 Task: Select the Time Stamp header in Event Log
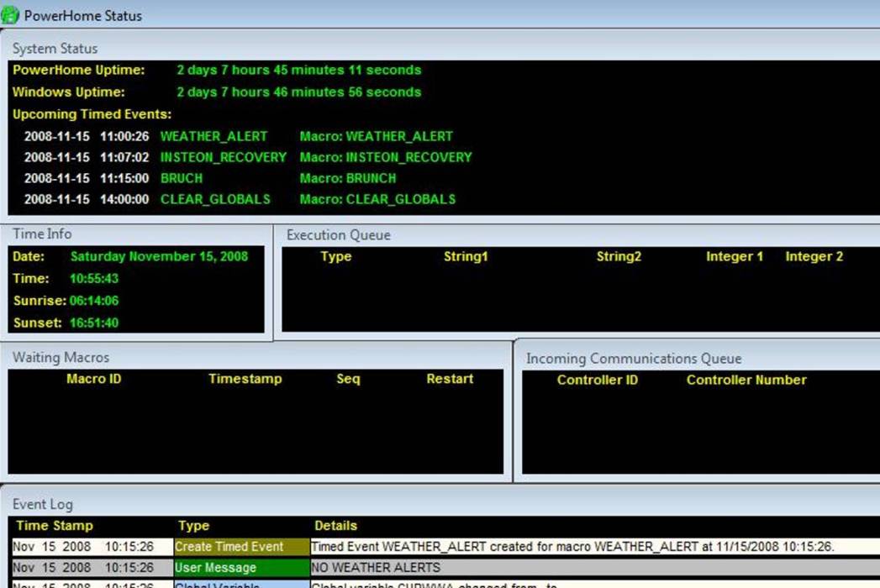pos(55,527)
